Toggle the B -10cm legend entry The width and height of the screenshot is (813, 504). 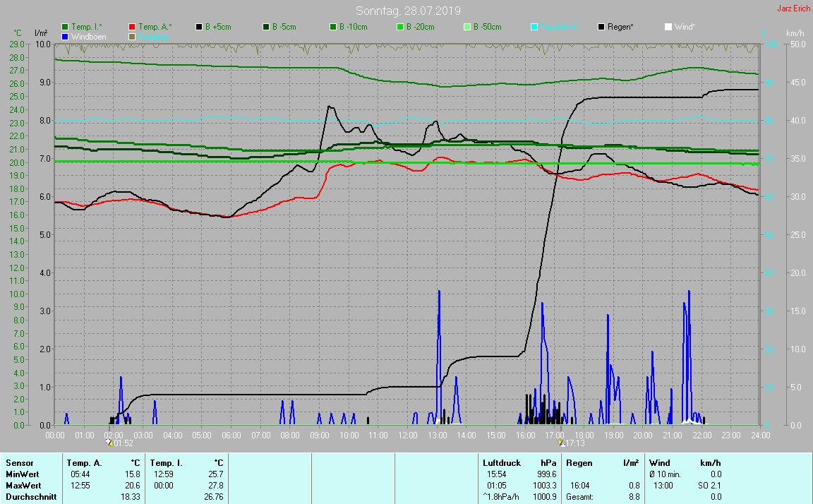(x=354, y=27)
